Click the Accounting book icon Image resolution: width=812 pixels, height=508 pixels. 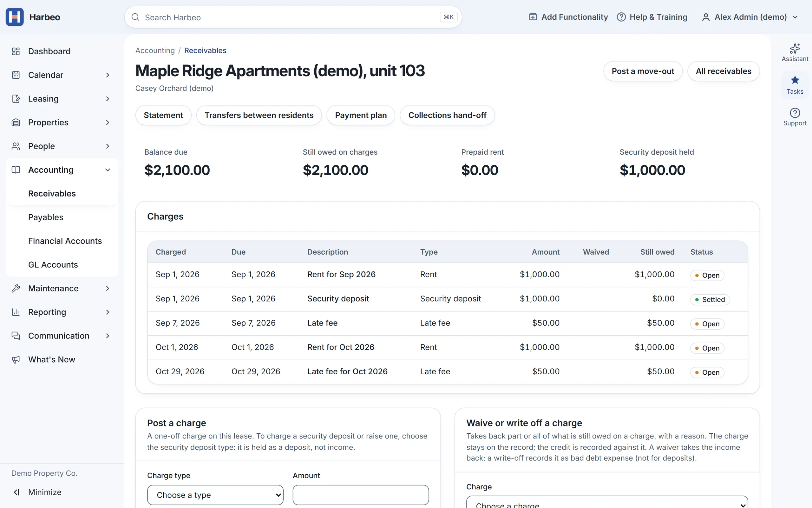pyautogui.click(x=16, y=170)
